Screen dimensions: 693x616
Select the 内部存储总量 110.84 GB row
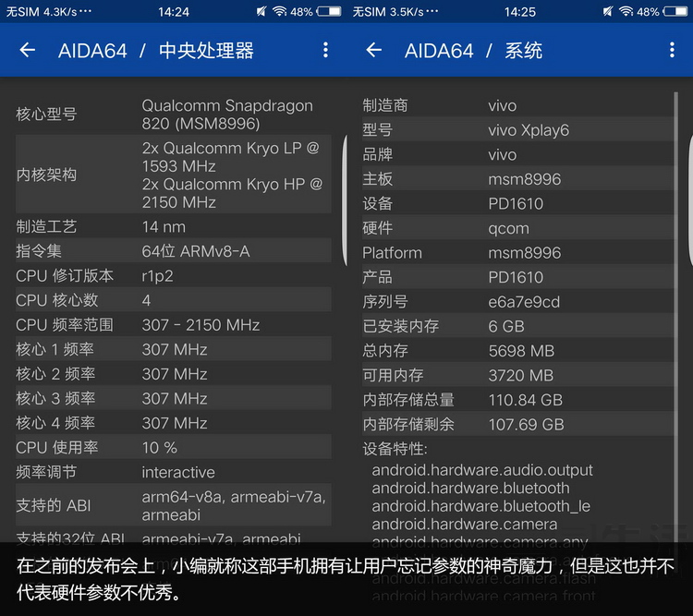518,400
